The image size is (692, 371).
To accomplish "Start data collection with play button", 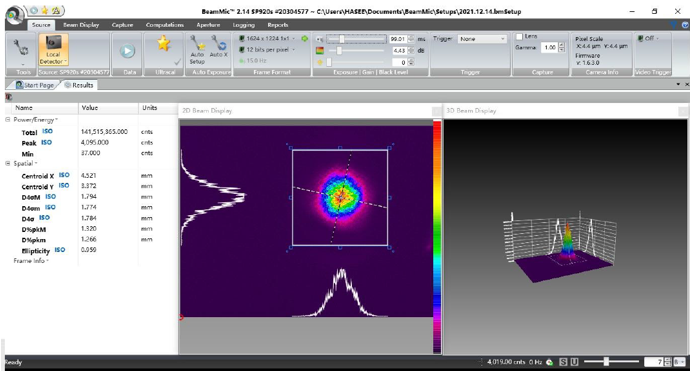I will tap(128, 51).
